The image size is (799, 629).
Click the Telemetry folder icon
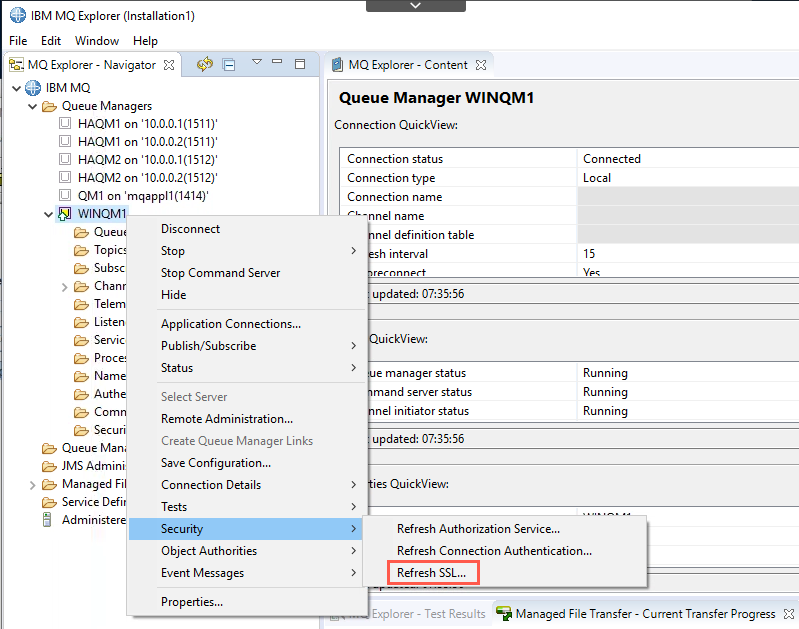[x=82, y=304]
